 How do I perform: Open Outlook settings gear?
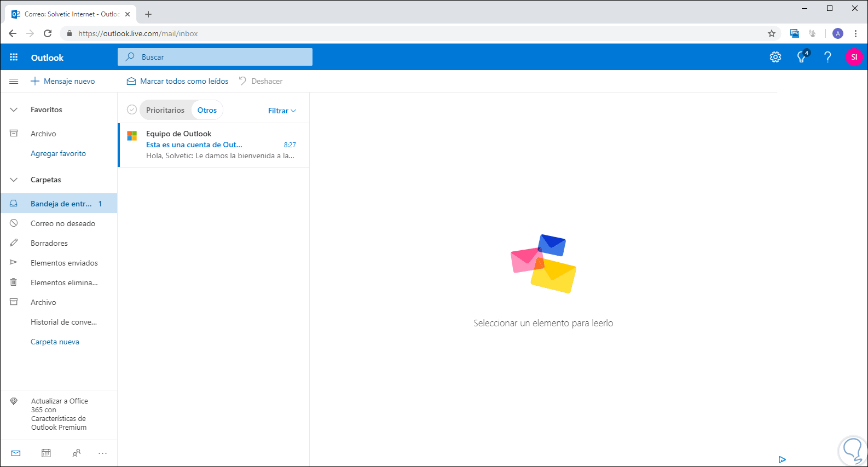776,57
